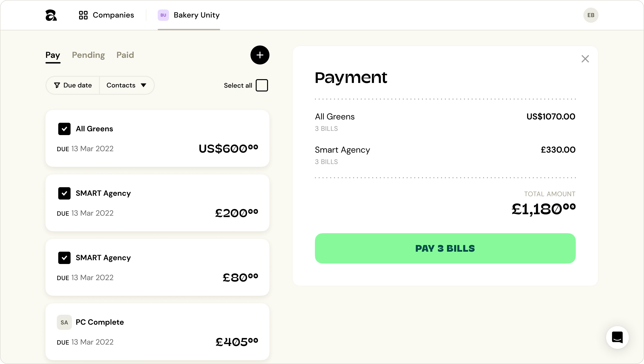Click the plus button to add a bill
The height and width of the screenshot is (364, 644).
pyautogui.click(x=260, y=55)
